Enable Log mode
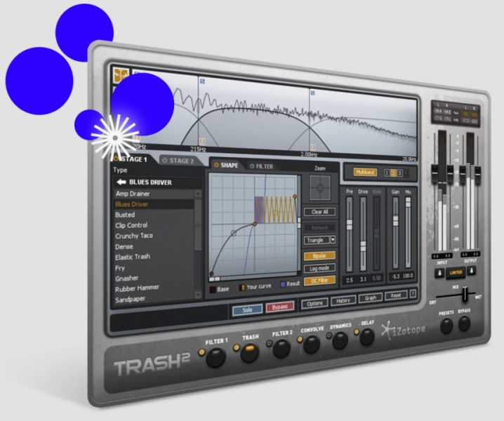504x421 pixels. [319, 268]
